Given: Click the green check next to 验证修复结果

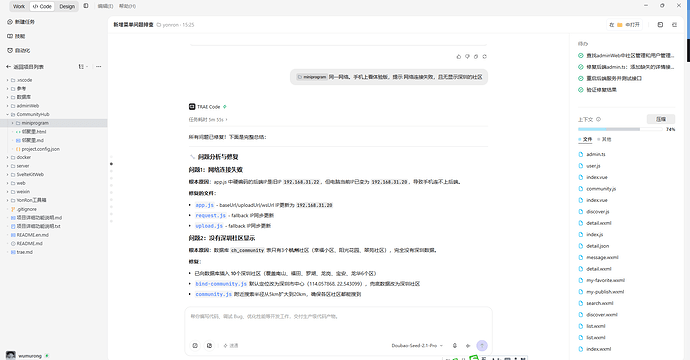Looking at the screenshot, I should click(581, 90).
